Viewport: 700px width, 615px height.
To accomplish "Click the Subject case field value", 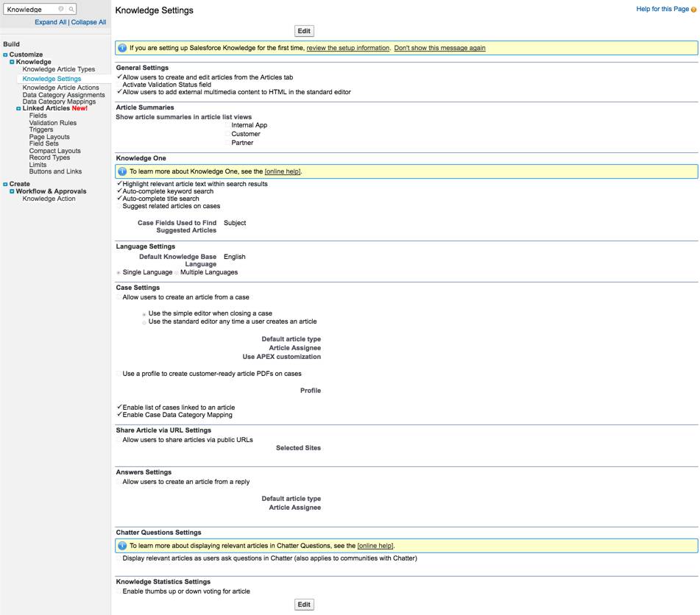I will click(235, 223).
